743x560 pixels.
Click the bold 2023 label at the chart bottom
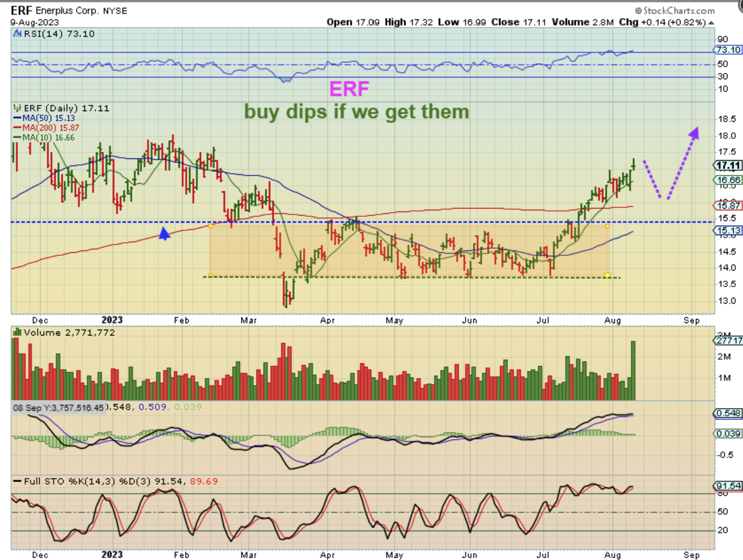coord(112,555)
